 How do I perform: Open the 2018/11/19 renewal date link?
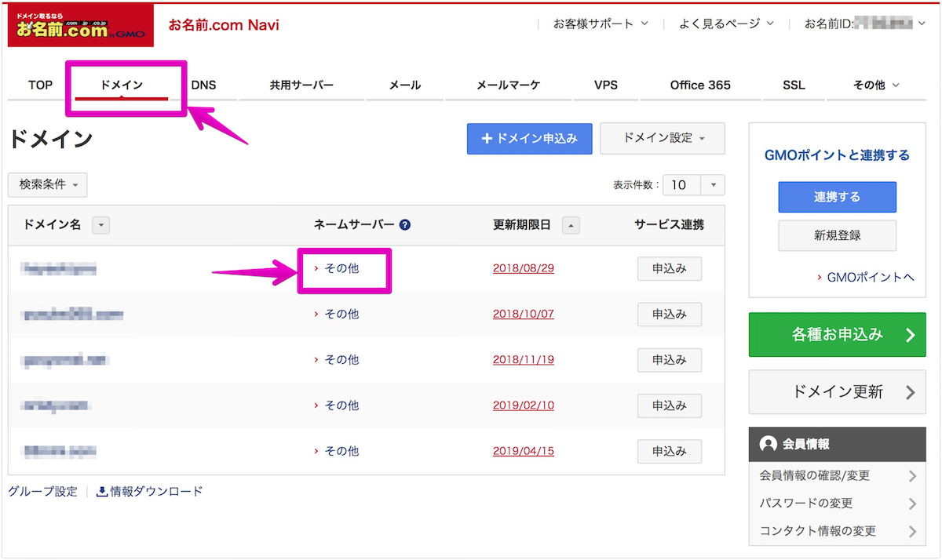click(x=524, y=359)
